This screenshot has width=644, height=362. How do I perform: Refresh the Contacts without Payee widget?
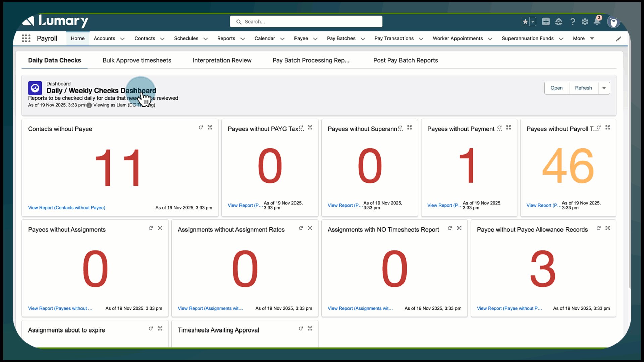(x=201, y=127)
